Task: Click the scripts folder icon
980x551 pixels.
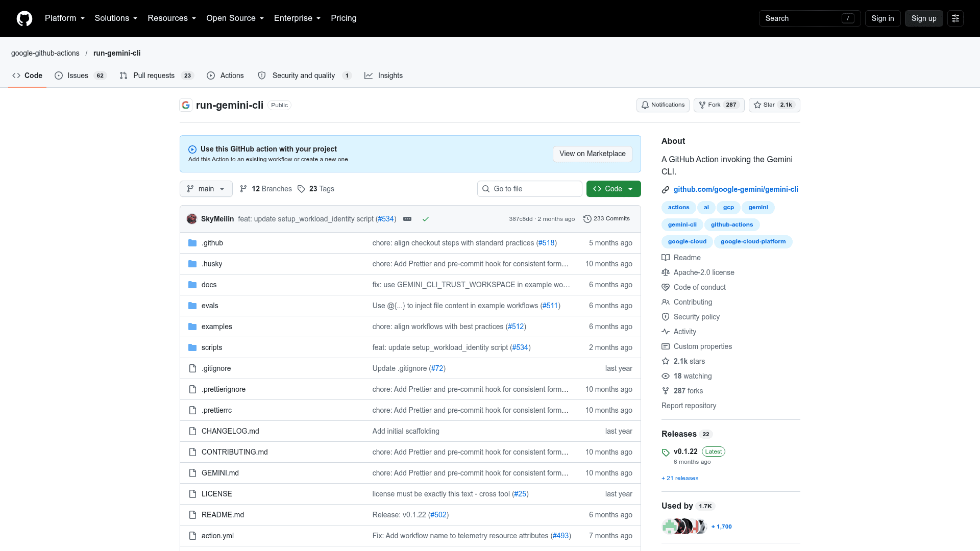Action: pos(192,347)
